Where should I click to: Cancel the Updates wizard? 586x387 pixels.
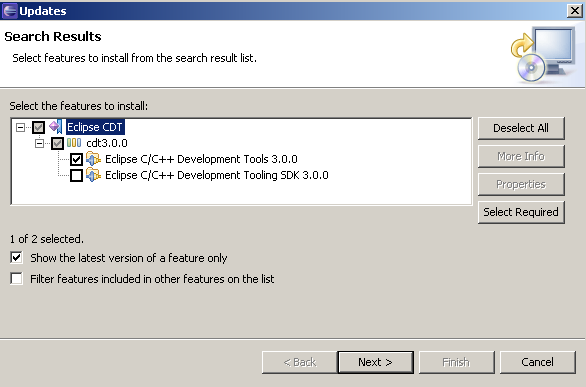[538, 362]
